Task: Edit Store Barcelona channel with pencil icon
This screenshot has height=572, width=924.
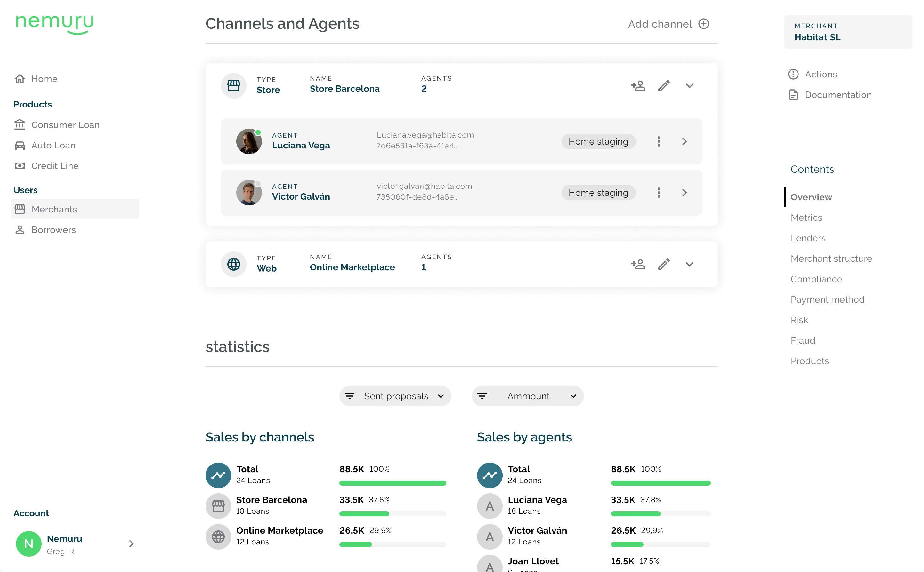Action: point(664,86)
